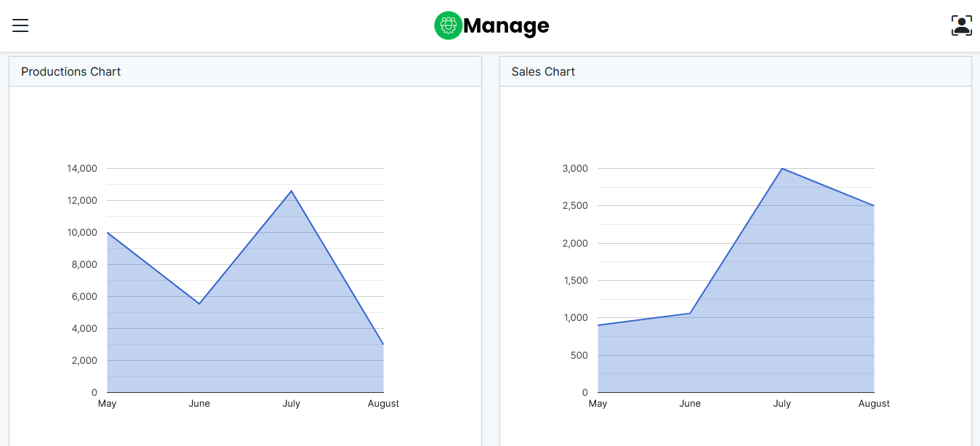Open the user profile icon
980x446 pixels.
point(961,25)
